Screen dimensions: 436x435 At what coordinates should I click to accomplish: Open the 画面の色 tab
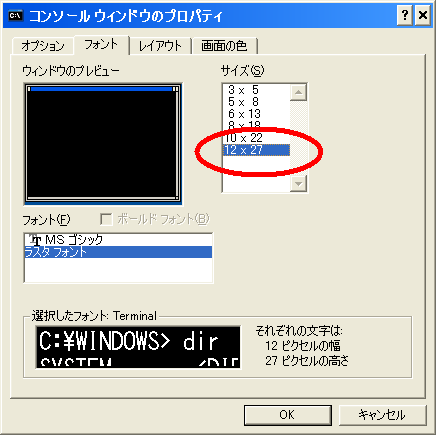pyautogui.click(x=224, y=46)
